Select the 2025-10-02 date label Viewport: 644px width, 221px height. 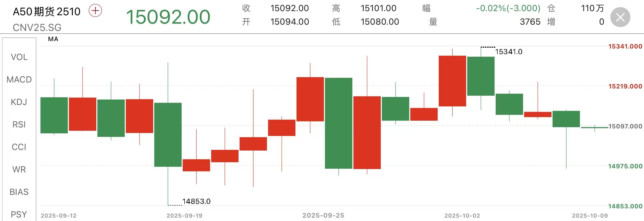tap(462, 216)
